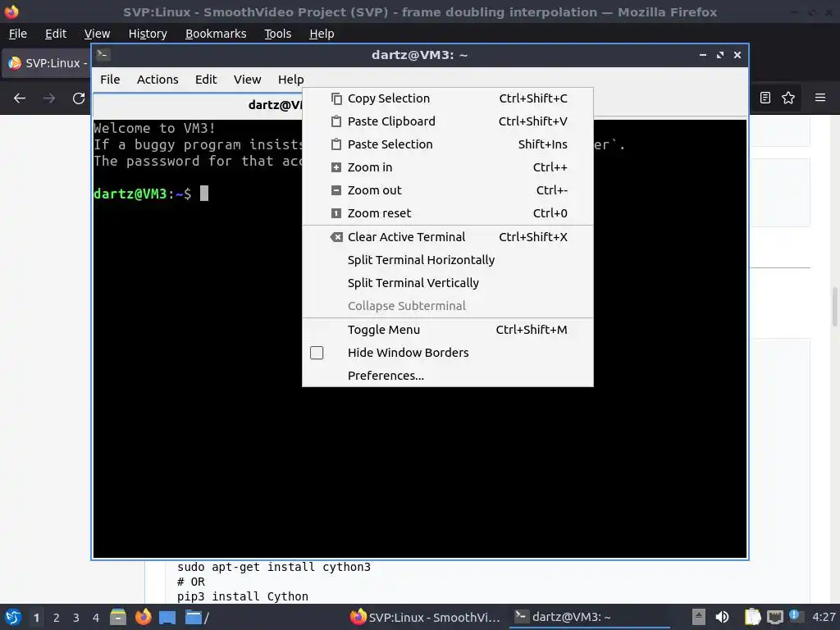Click the removable media eject tray icon
Screen dimensions: 840x630
point(699,617)
